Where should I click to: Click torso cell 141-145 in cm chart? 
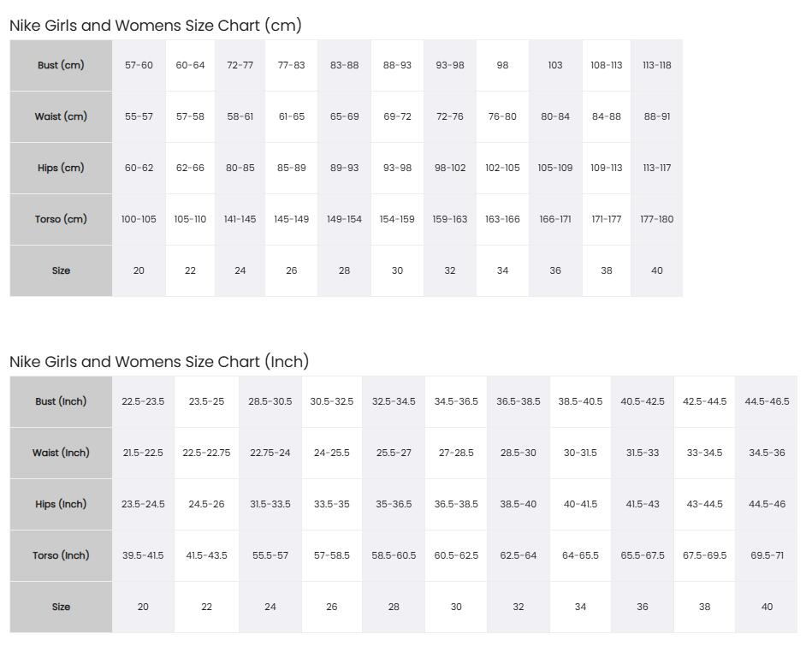click(240, 219)
